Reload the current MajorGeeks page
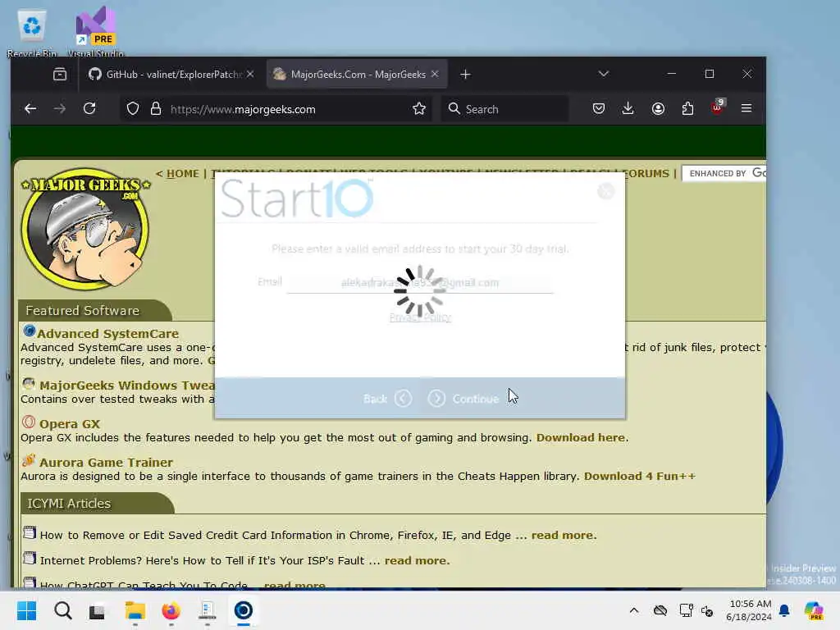 [x=89, y=109]
